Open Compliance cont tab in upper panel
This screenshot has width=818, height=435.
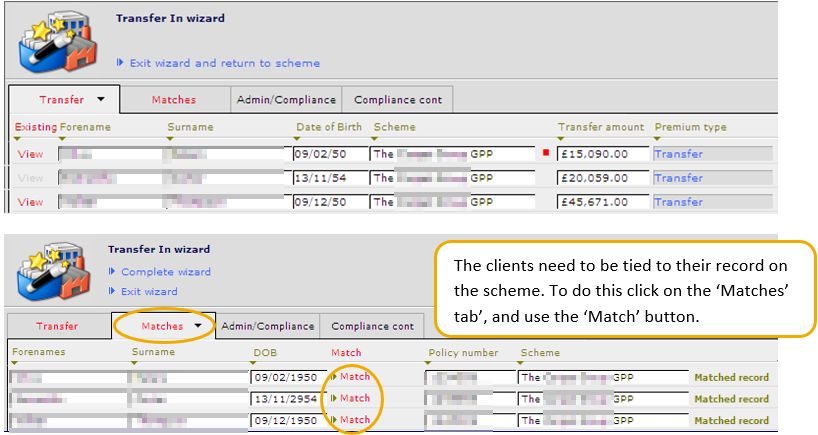(x=398, y=100)
